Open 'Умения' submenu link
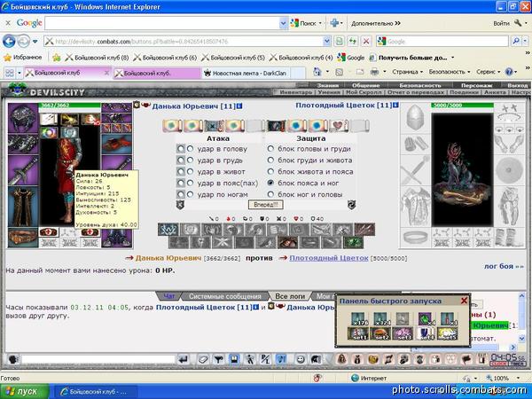532x399 pixels. point(329,92)
